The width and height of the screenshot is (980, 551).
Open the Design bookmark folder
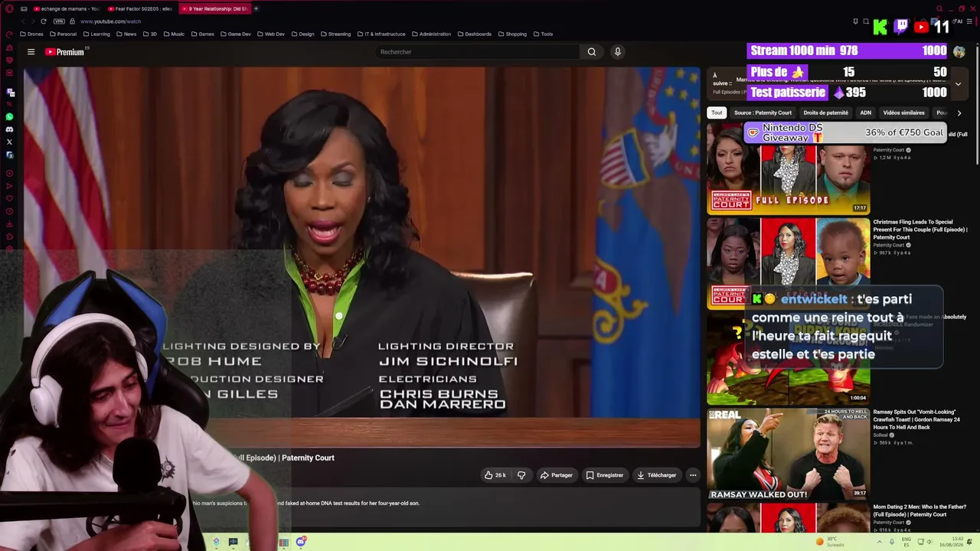(x=302, y=34)
